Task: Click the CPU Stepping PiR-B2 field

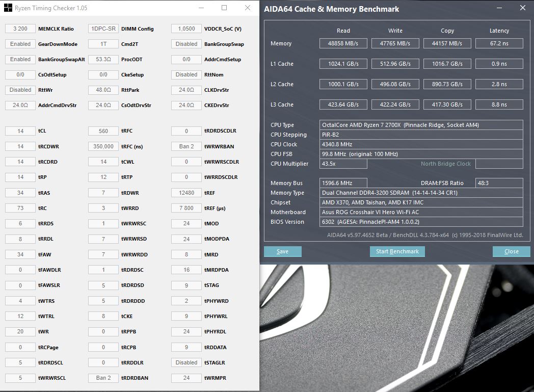Action: 421,135
